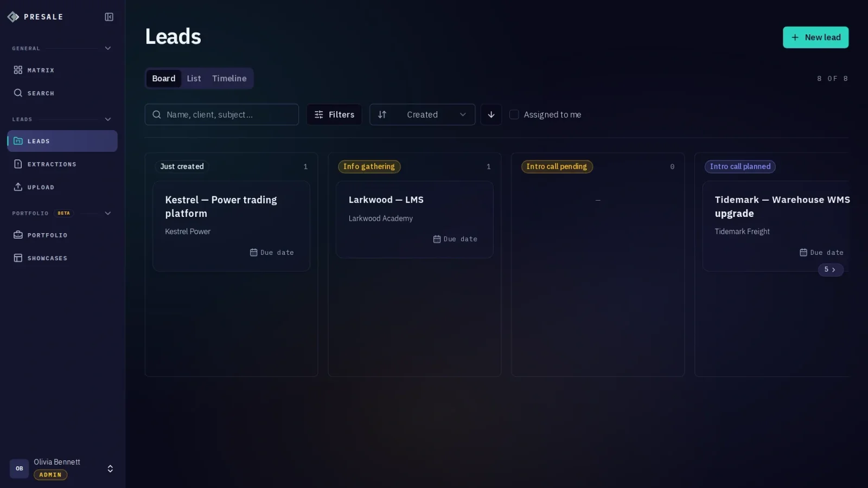The image size is (868, 488).
Task: Open the Showcases layout icon
Action: (18, 258)
